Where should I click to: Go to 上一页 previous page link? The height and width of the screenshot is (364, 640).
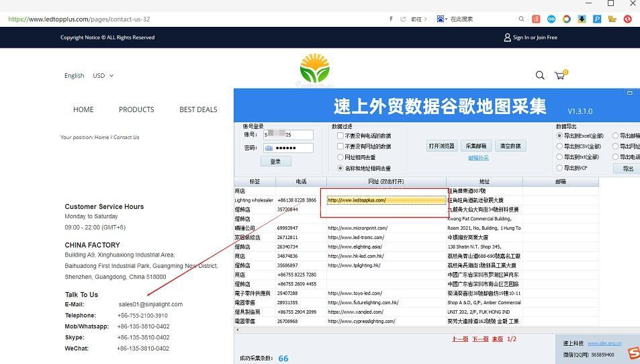tap(460, 339)
